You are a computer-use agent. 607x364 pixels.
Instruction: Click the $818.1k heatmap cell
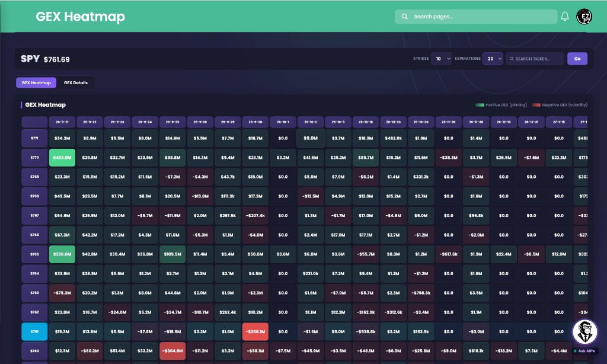[476, 351]
